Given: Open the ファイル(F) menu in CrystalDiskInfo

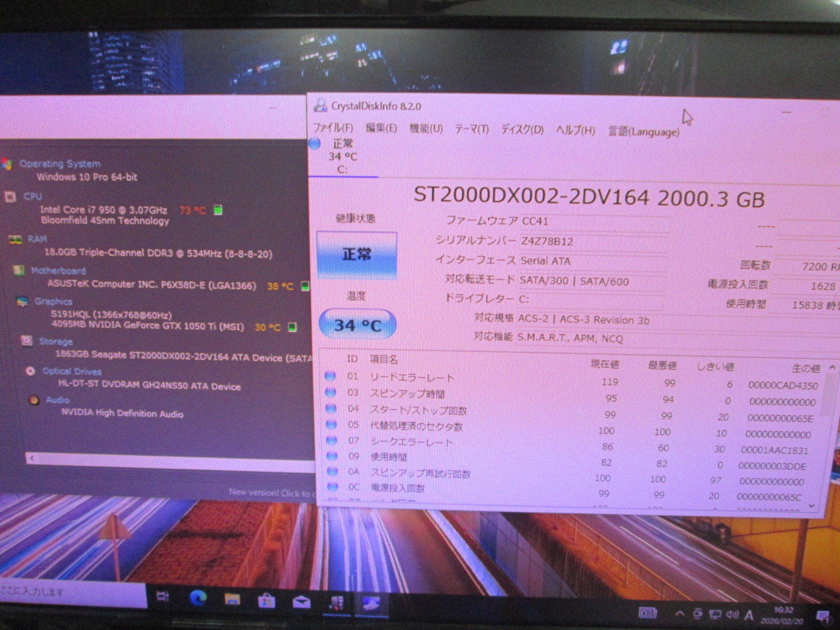Looking at the screenshot, I should pos(333,128).
